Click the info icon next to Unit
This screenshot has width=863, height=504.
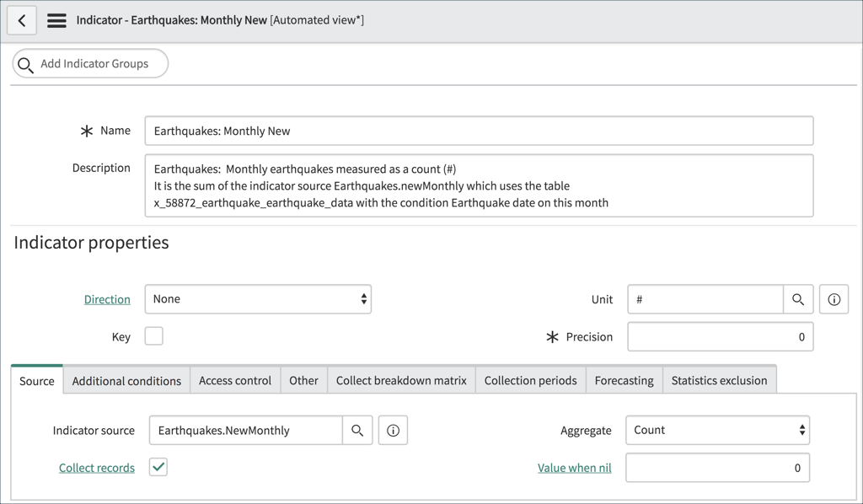834,299
